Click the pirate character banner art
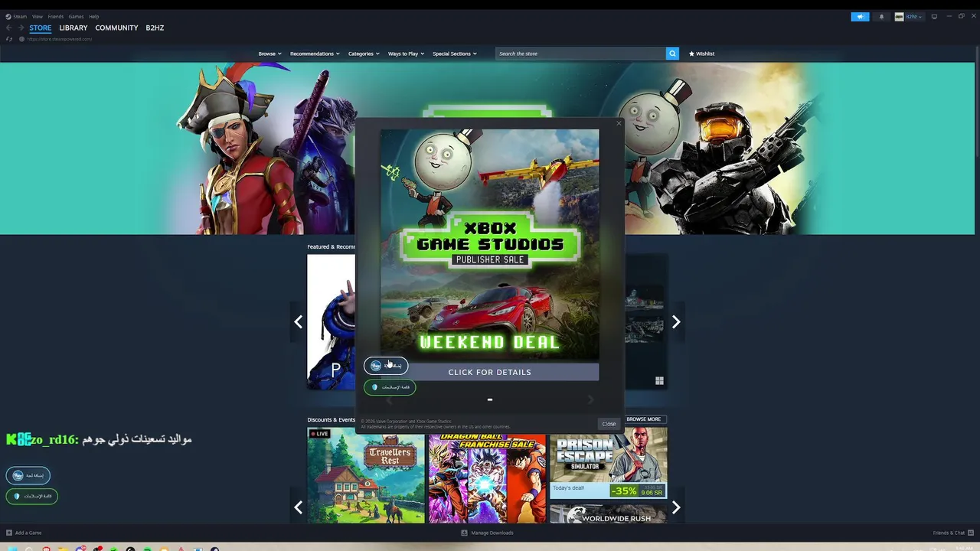The height and width of the screenshot is (551, 980). 234,149
